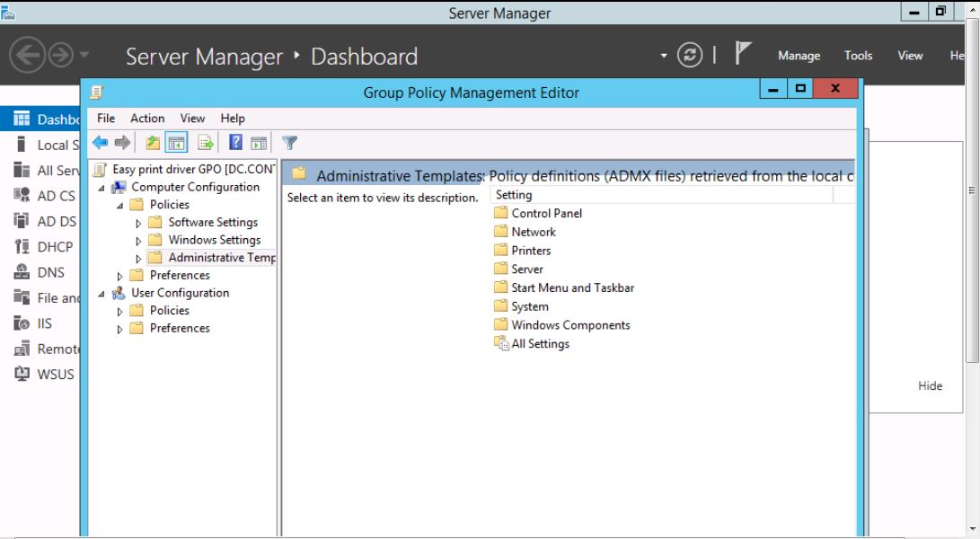Click the Export List toolbar icon
Screen dimensions: 980x539
coord(206,143)
